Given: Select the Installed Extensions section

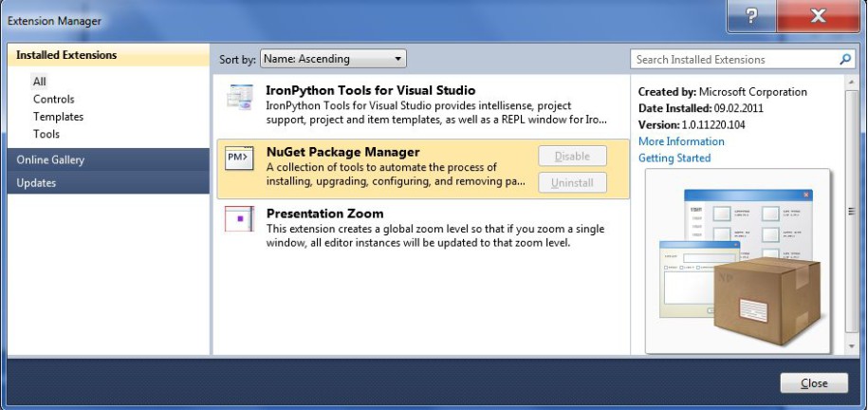Looking at the screenshot, I should coord(108,55).
